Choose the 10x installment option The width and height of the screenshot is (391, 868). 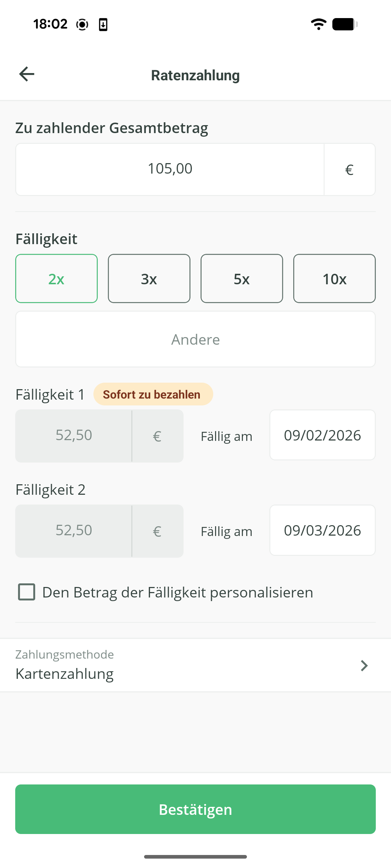[335, 278]
